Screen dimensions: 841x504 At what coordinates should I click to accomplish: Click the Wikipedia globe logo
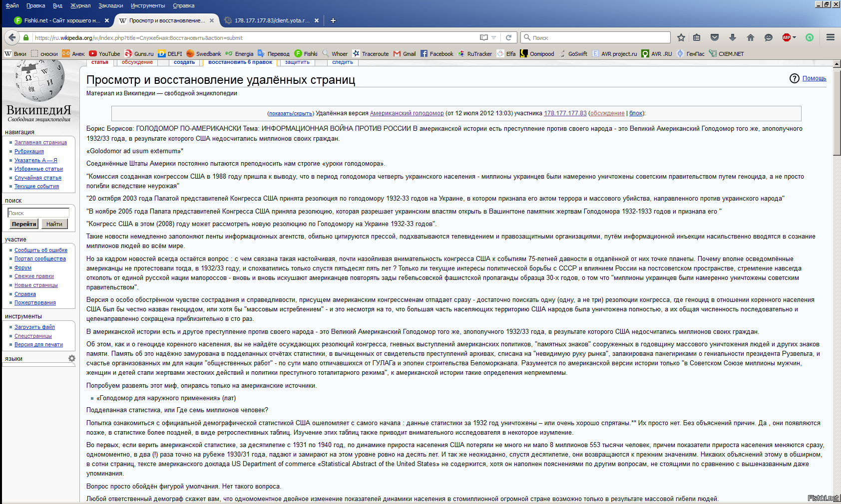coord(39,81)
